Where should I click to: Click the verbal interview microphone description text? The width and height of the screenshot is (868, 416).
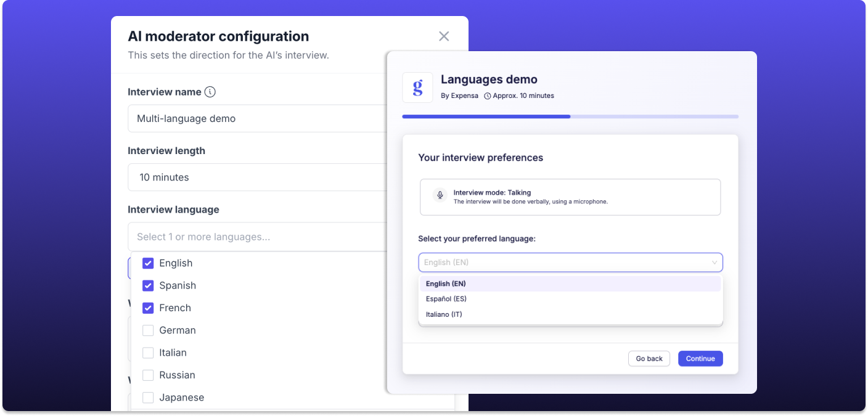[x=530, y=202]
